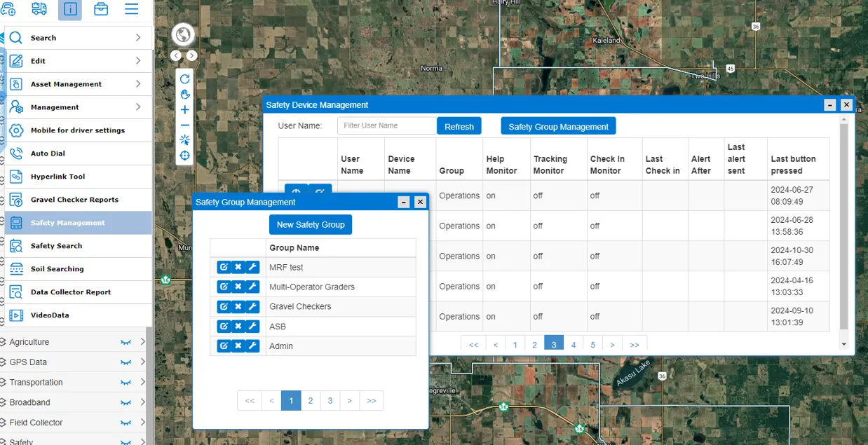Delete the Admin safety group
This screenshot has height=445, width=868.
[x=238, y=345]
